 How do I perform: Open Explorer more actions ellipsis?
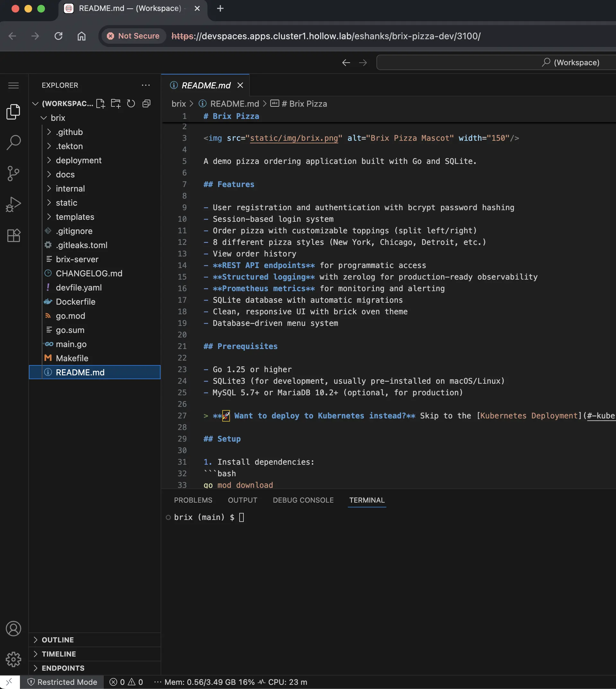pyautogui.click(x=146, y=85)
